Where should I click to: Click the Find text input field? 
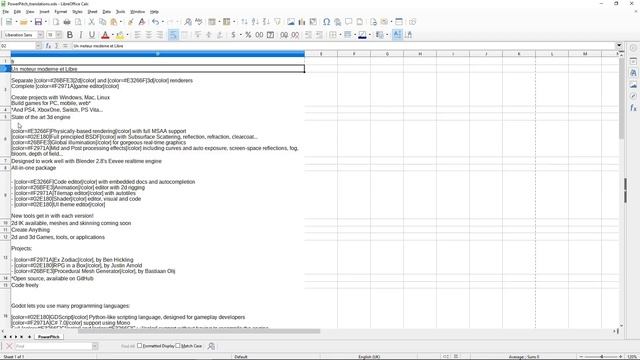click(53, 346)
